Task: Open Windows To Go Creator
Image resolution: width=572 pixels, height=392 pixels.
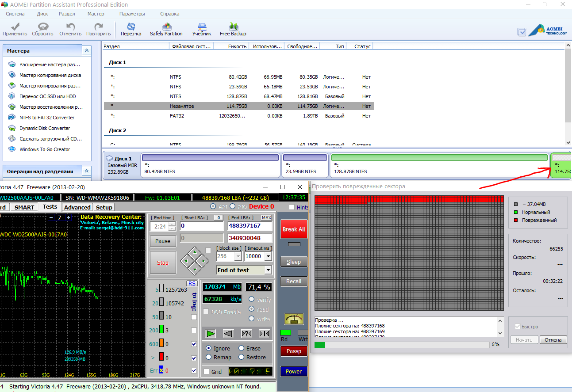Action: pyautogui.click(x=39, y=149)
